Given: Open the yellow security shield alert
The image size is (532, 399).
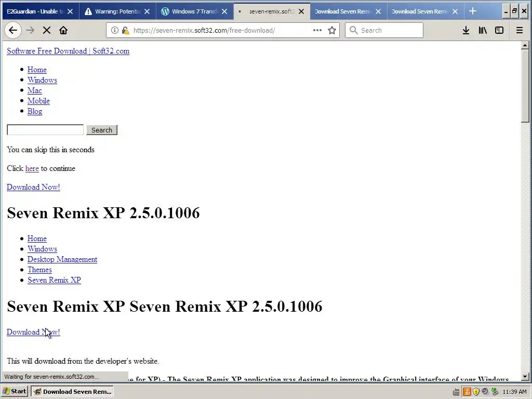Looking at the screenshot, I should coord(476,392).
